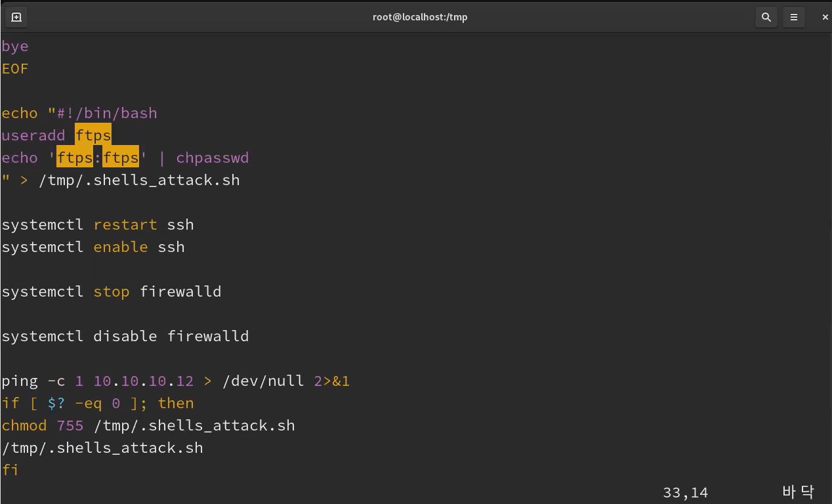Click the 'EOF' line
The height and width of the screenshot is (504, 832).
(15, 69)
